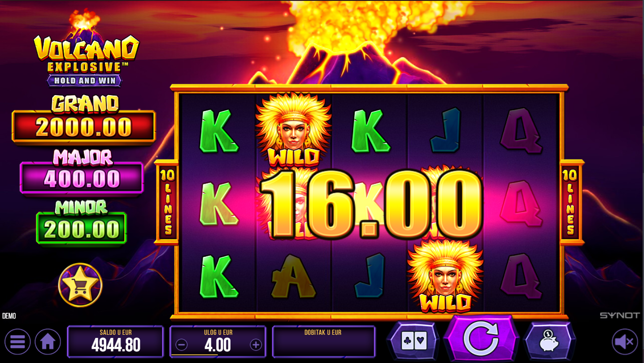
Task: Increase the bet with plus button
Action: pyautogui.click(x=256, y=345)
